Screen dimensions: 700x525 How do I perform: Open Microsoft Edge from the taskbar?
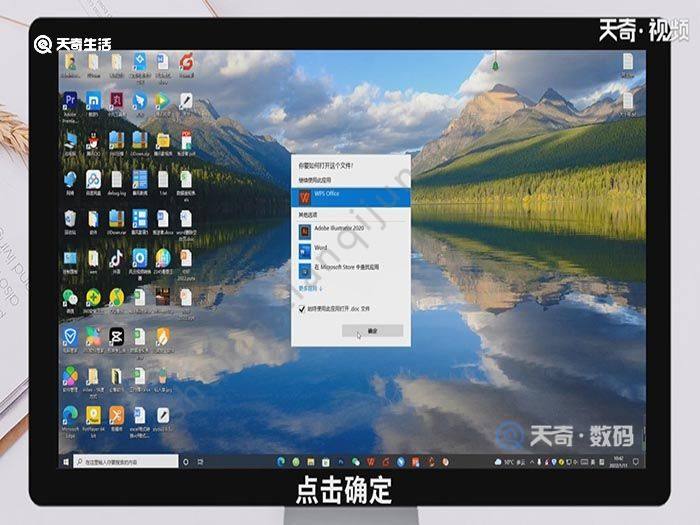281,462
